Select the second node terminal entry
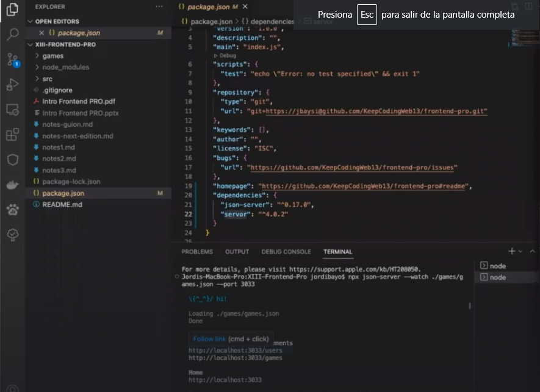 (506, 277)
